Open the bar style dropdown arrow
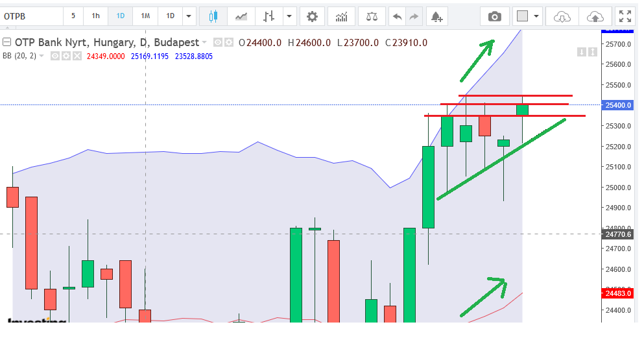 point(289,16)
